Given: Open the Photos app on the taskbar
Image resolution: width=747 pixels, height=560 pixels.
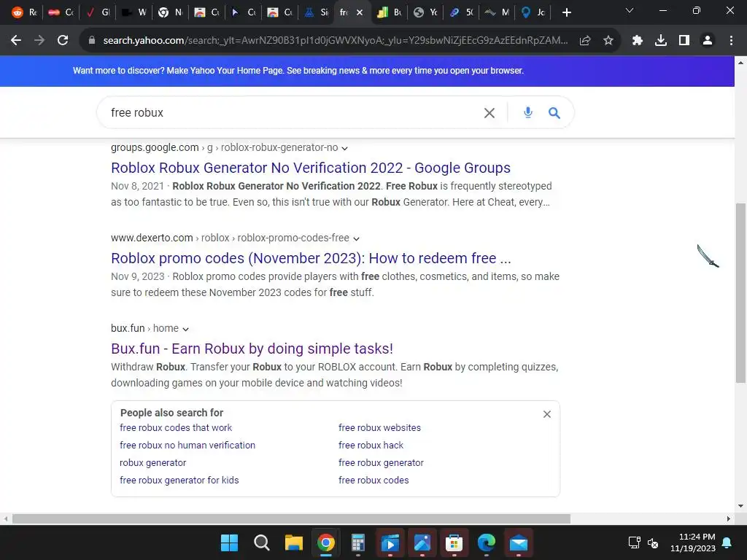Looking at the screenshot, I should 422,542.
